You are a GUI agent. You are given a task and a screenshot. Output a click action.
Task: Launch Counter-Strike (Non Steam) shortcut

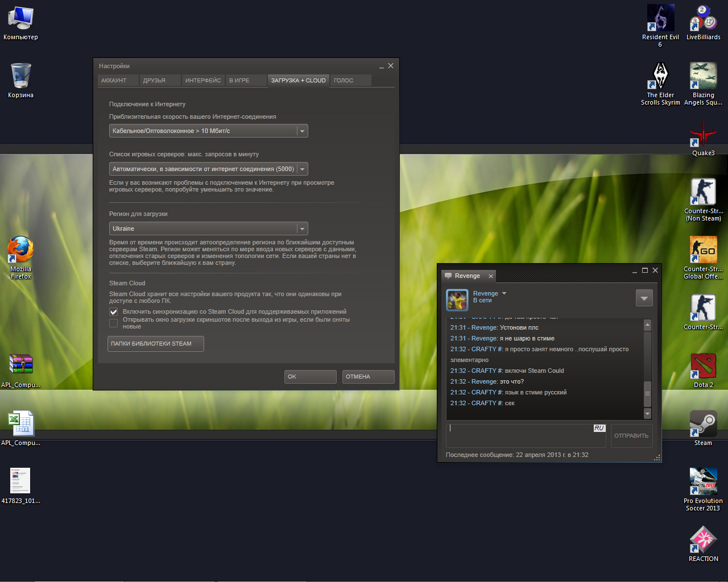(704, 199)
